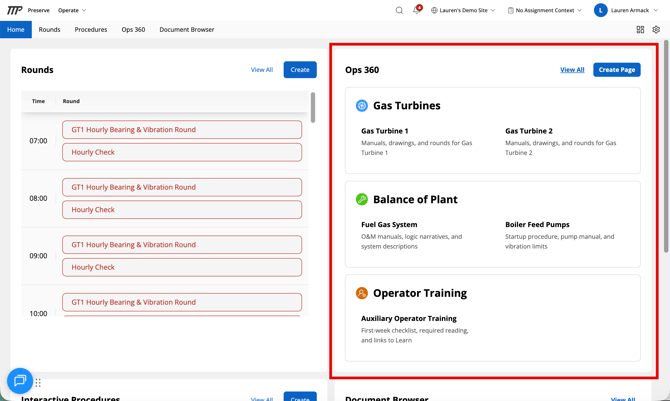Switch to the Rounds tab

[49, 29]
